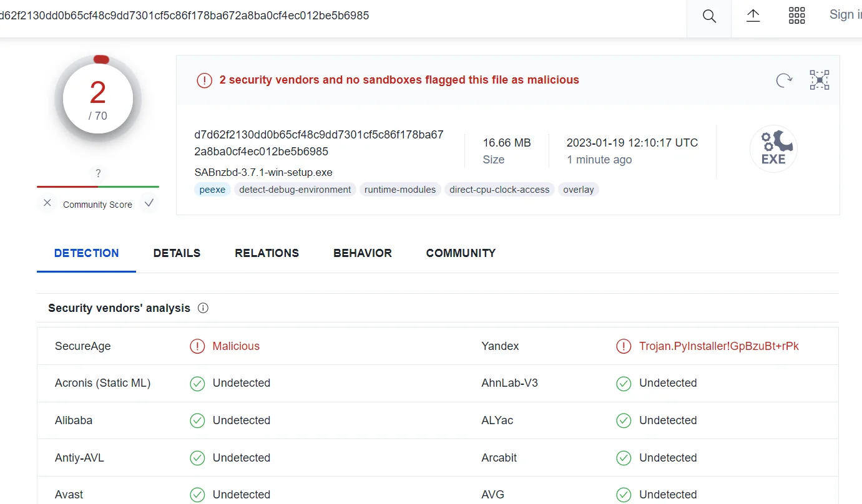Click the Sign in link
The image size is (862, 504).
point(845,15)
